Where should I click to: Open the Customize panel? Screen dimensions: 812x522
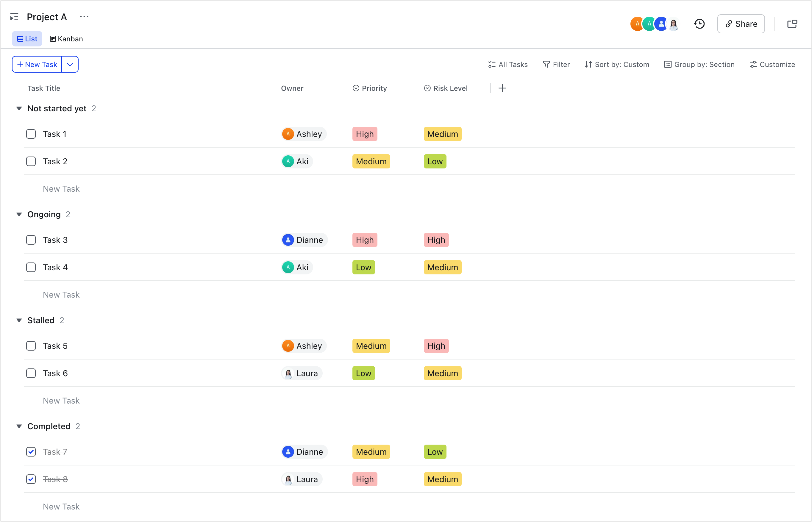[x=772, y=64]
